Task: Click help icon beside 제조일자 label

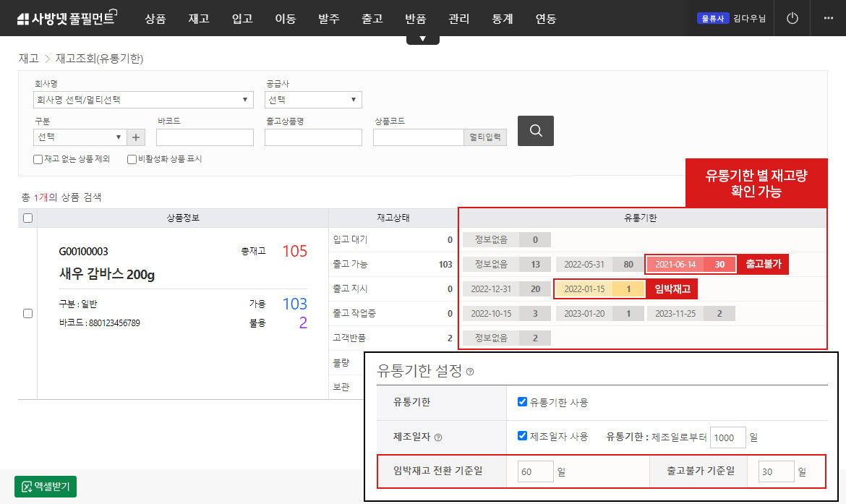Action: tap(438, 437)
